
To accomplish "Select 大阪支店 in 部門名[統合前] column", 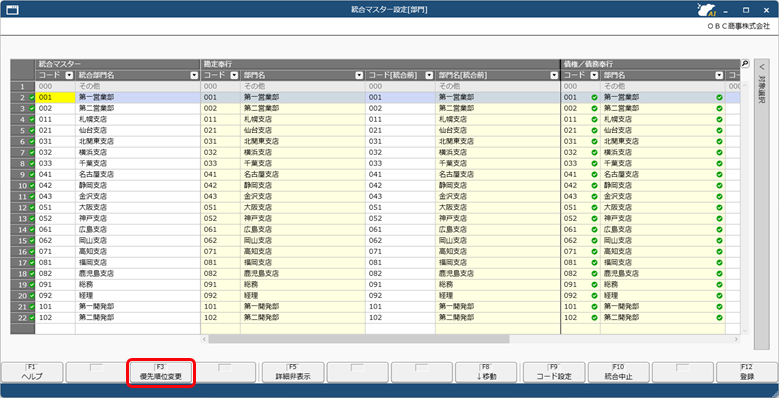I will (497, 207).
